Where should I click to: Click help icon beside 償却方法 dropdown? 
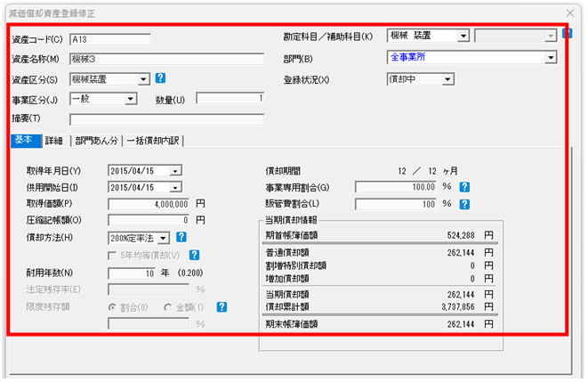pyautogui.click(x=181, y=237)
